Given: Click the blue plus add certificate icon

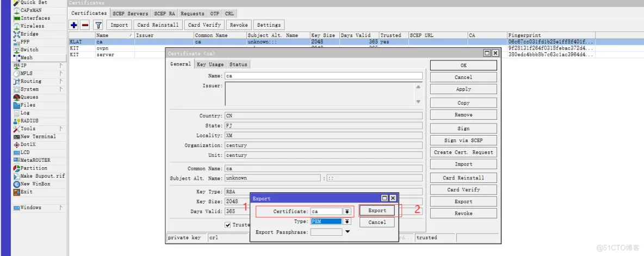Looking at the screenshot, I should coord(74,25).
